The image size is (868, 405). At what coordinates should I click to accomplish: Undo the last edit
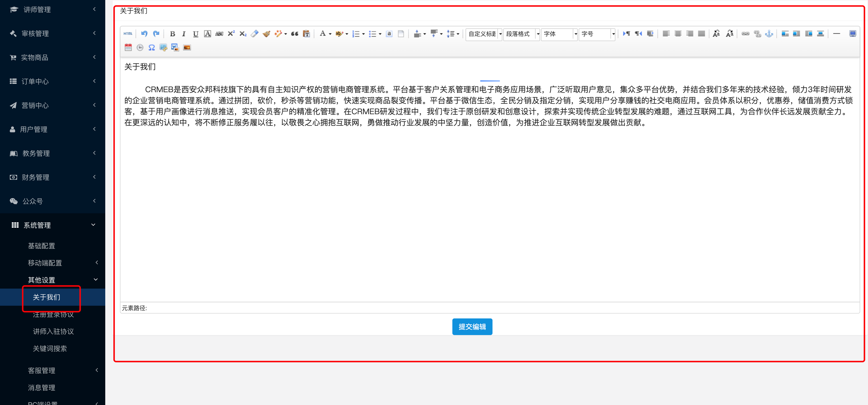(144, 34)
